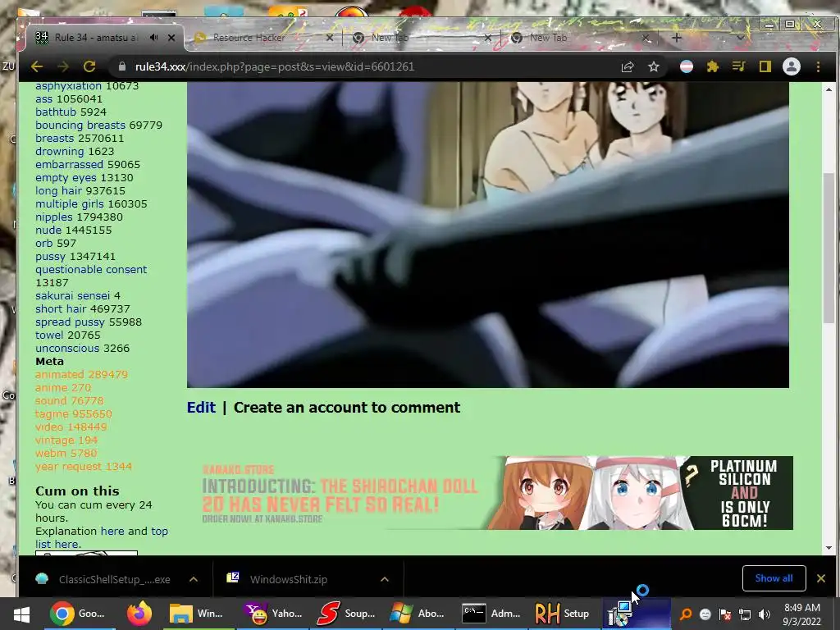This screenshot has width=840, height=630.
Task: Open downloaded ClassicShellSetup exe file
Action: click(103, 579)
